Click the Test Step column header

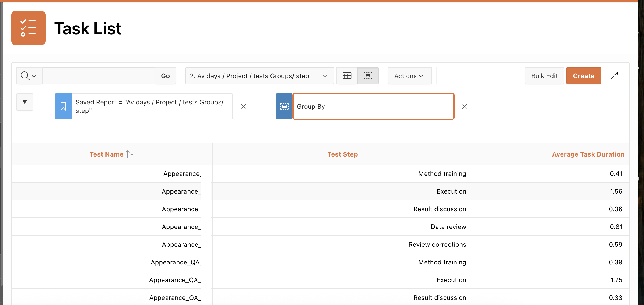342,154
